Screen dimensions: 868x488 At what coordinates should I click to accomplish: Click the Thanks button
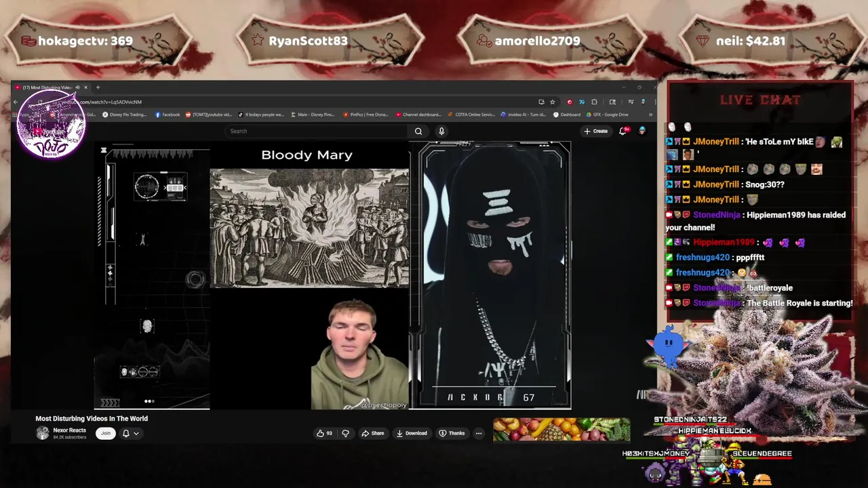(x=452, y=433)
